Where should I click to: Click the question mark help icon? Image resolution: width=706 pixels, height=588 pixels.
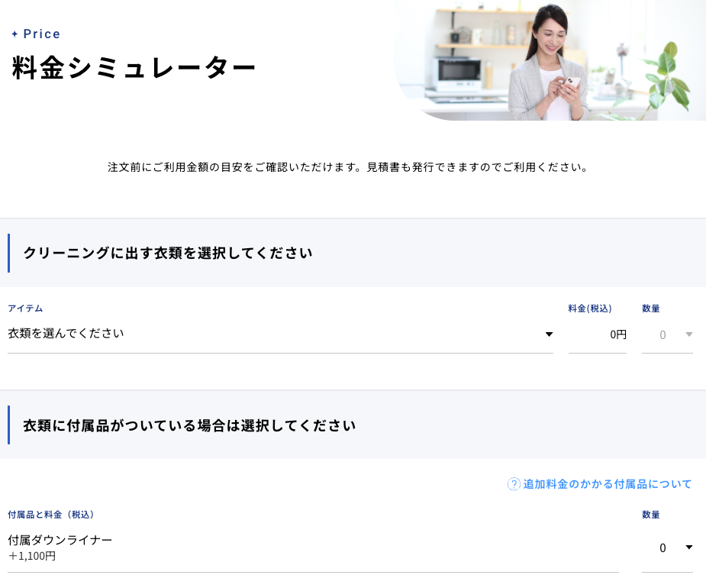pyautogui.click(x=514, y=484)
